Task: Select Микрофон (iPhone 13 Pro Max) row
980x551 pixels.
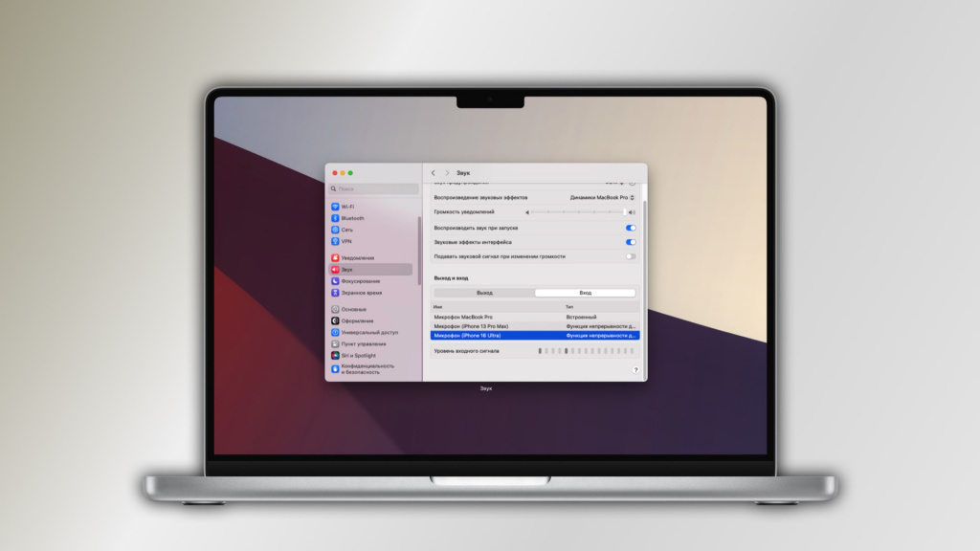Action: click(x=535, y=327)
